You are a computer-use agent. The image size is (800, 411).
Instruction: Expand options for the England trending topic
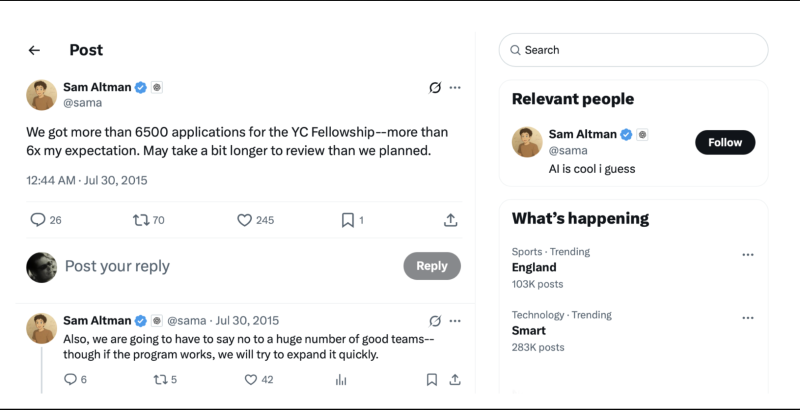click(747, 255)
